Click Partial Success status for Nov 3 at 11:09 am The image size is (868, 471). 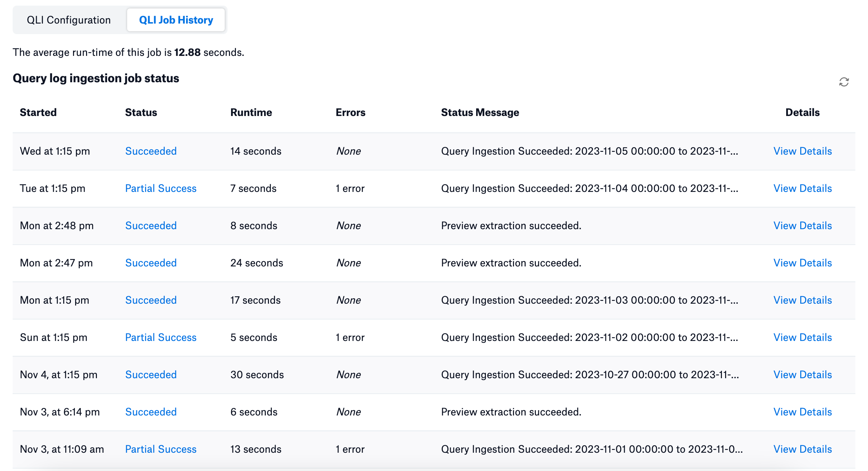[x=161, y=449]
